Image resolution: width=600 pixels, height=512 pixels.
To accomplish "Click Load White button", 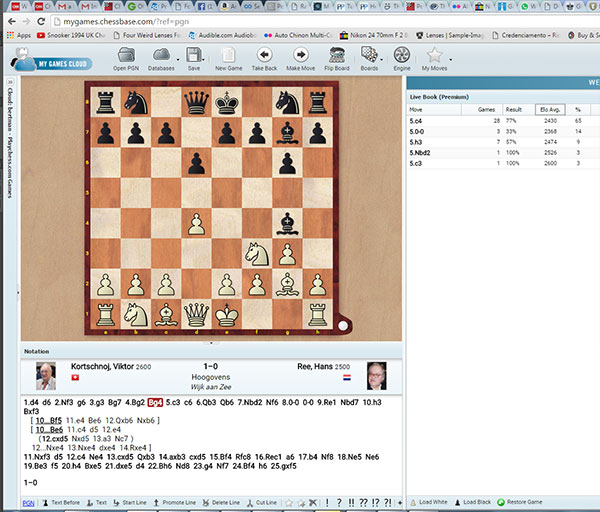I will click(x=432, y=501).
